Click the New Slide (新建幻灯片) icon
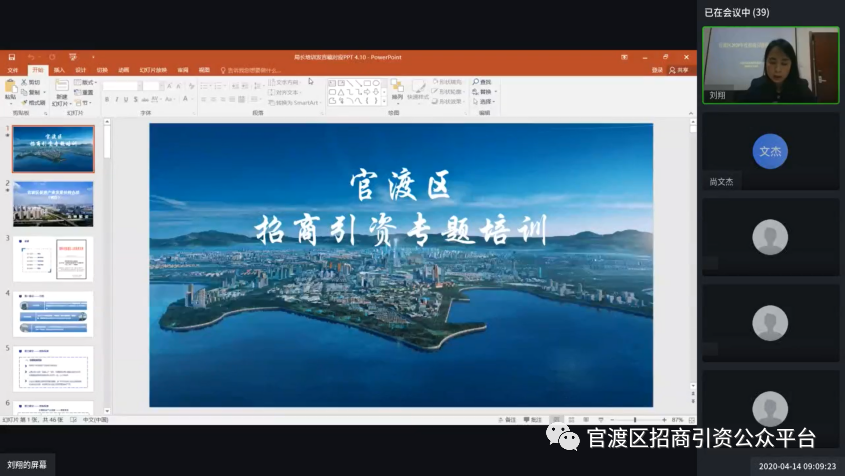 (x=61, y=88)
